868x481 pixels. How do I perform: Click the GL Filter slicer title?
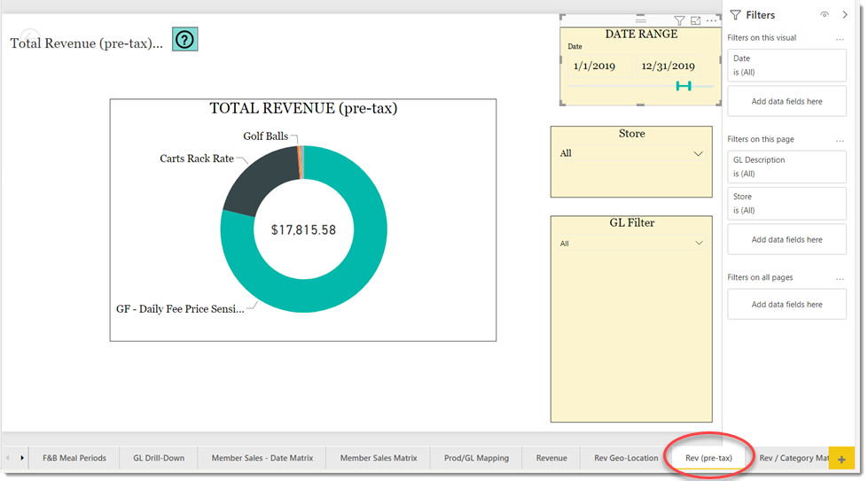631,223
